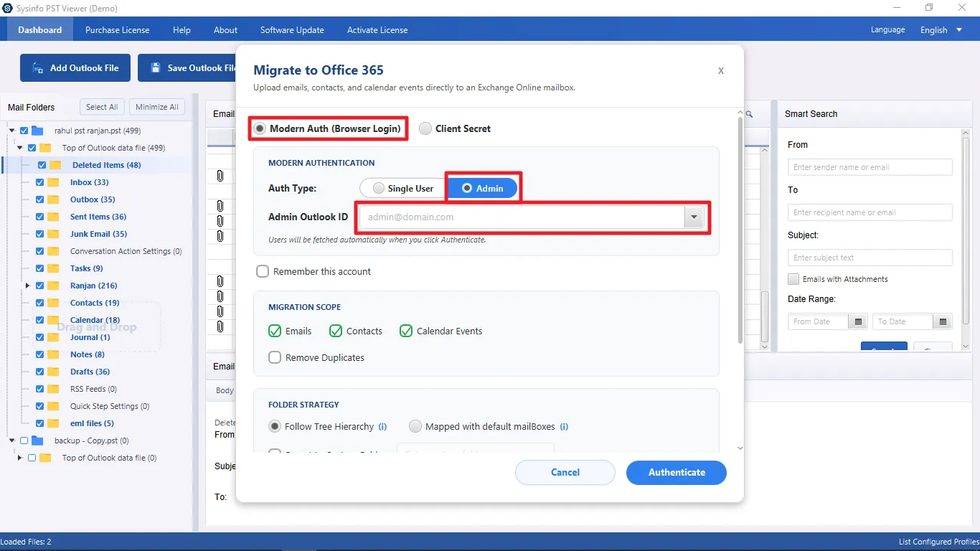
Task: Open the Software Update menu
Action: 292,30
